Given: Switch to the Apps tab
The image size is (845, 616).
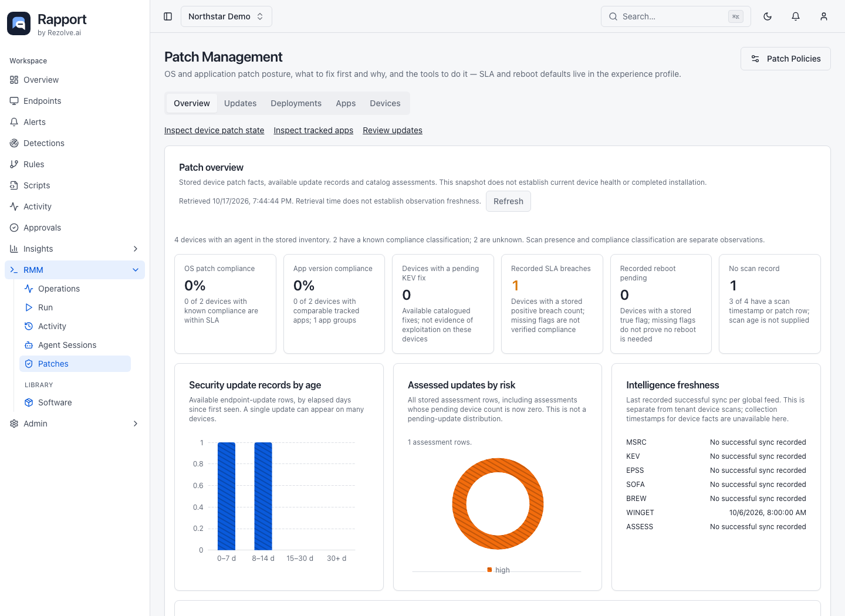Looking at the screenshot, I should pos(346,103).
